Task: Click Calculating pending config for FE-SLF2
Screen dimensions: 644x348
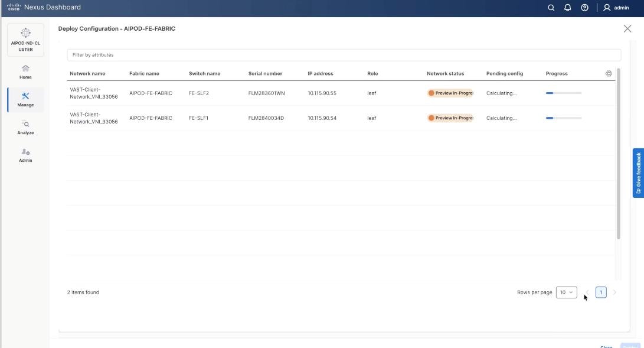Action: click(x=502, y=93)
